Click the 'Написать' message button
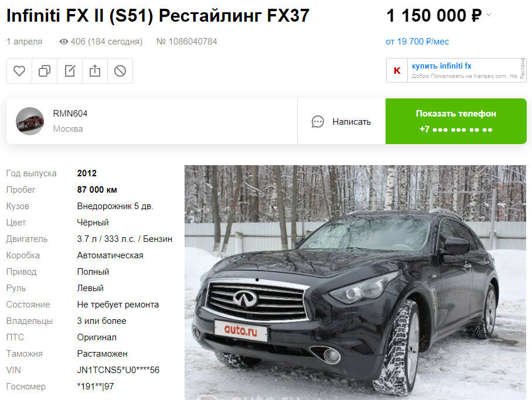 click(342, 121)
